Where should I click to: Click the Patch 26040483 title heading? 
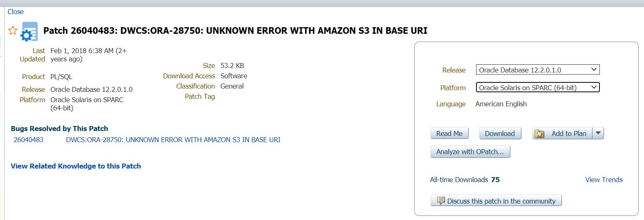coord(235,31)
